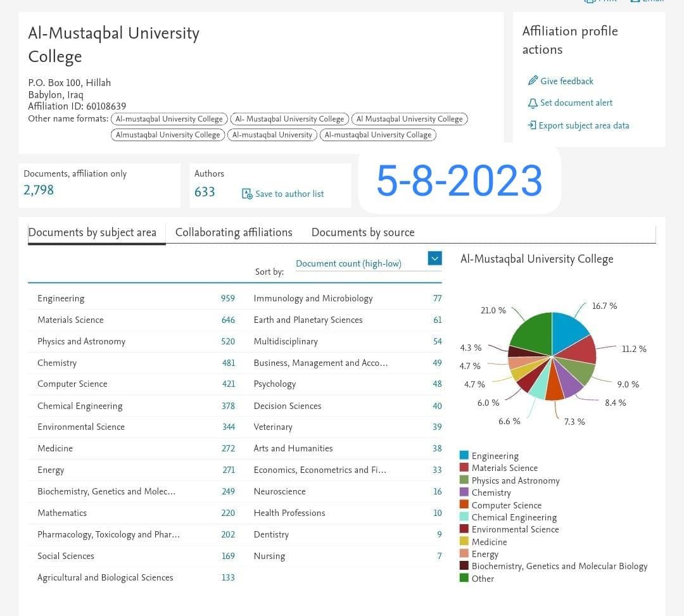684x616 pixels.
Task: Switch to the Collaborating affiliations tab
Action: 234,232
